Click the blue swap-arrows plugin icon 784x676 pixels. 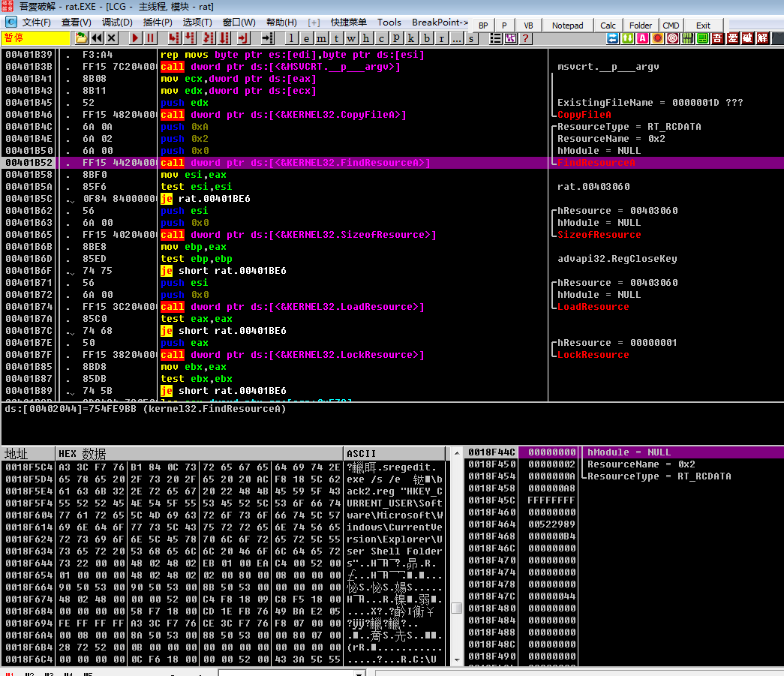pyautogui.click(x=612, y=38)
